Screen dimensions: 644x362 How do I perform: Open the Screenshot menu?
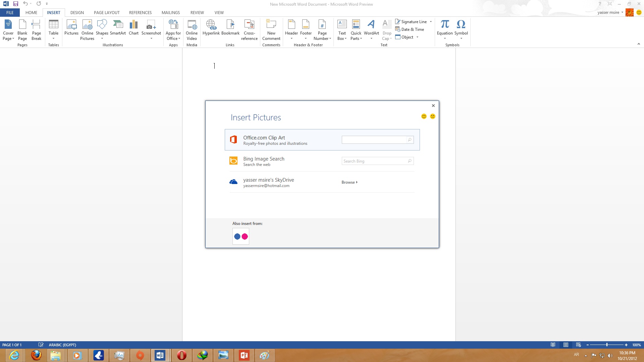coord(151,30)
